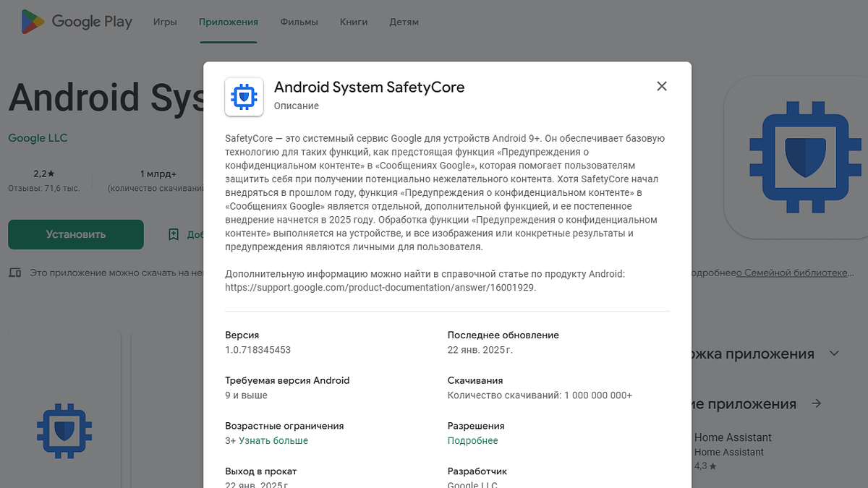This screenshot has width=868, height=488.
Task: Click the large SafetyCore icon on right
Action: click(x=805, y=157)
